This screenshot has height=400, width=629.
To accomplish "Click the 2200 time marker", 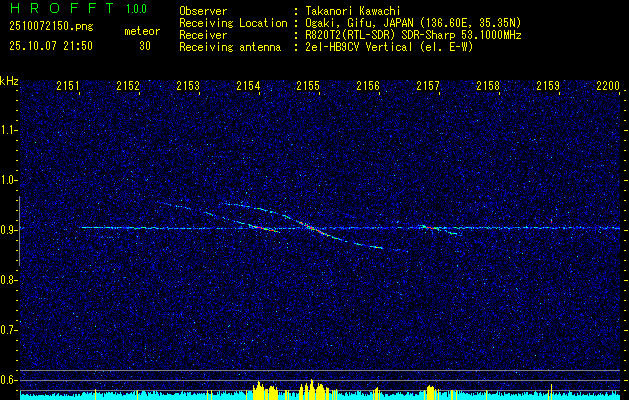I will click(608, 86).
